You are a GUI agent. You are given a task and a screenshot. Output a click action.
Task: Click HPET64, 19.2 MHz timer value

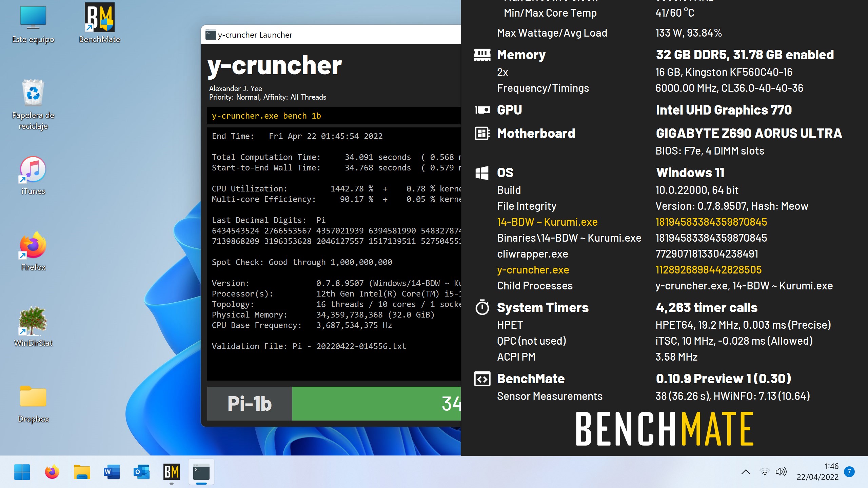(743, 325)
